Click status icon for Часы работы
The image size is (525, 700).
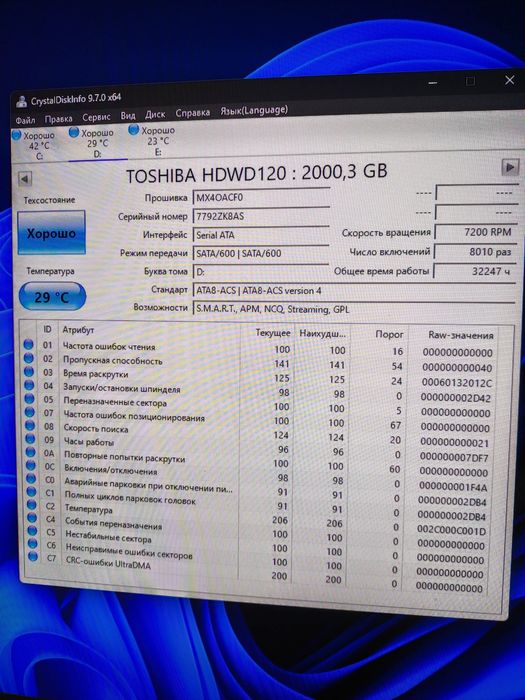pos(30,438)
